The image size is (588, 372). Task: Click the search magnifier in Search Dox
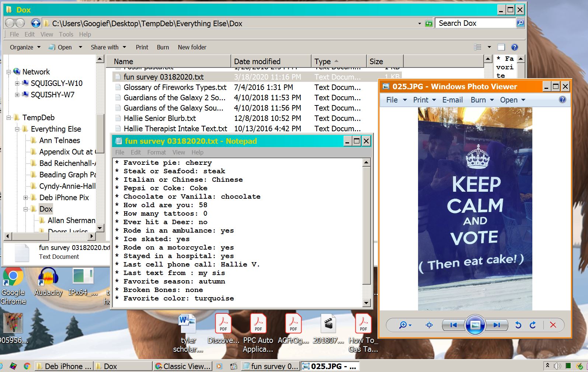tap(520, 23)
